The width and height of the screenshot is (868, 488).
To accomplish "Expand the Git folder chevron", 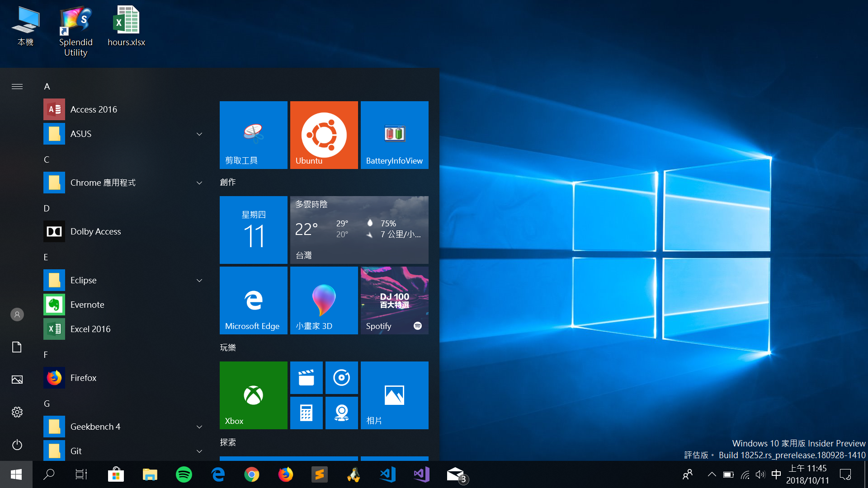I will click(x=199, y=451).
